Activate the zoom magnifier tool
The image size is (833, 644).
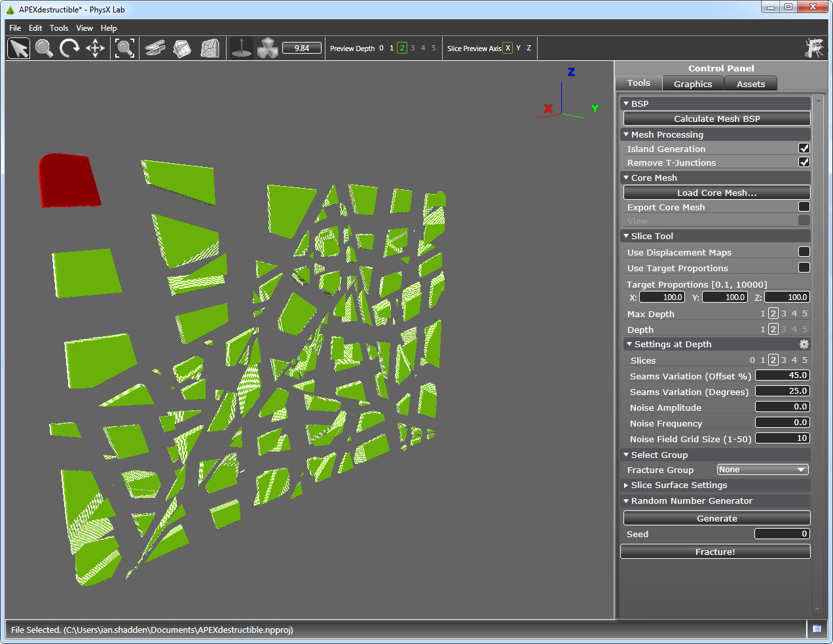[44, 47]
